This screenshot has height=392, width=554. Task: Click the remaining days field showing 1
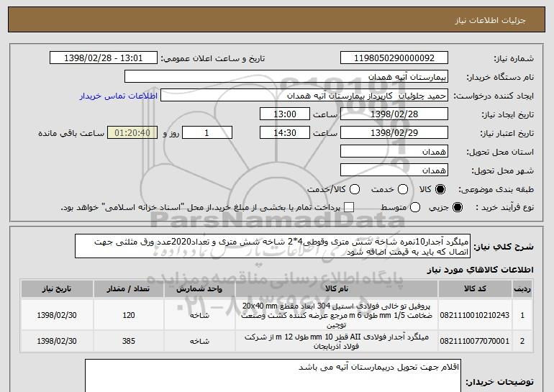pos(207,133)
